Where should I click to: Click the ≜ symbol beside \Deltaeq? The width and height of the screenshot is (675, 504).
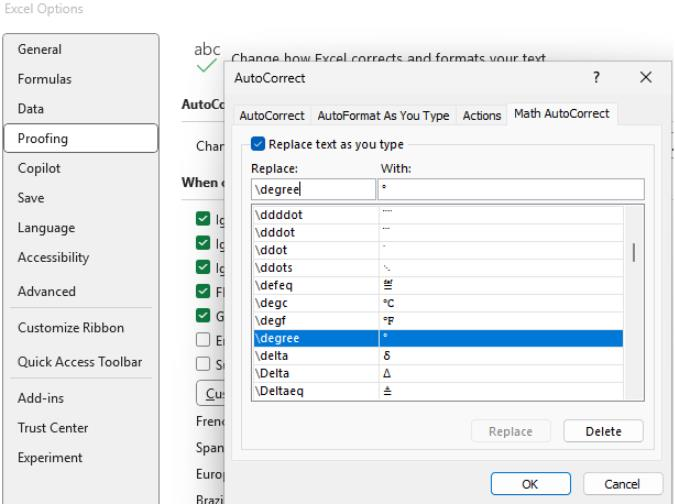(x=387, y=391)
